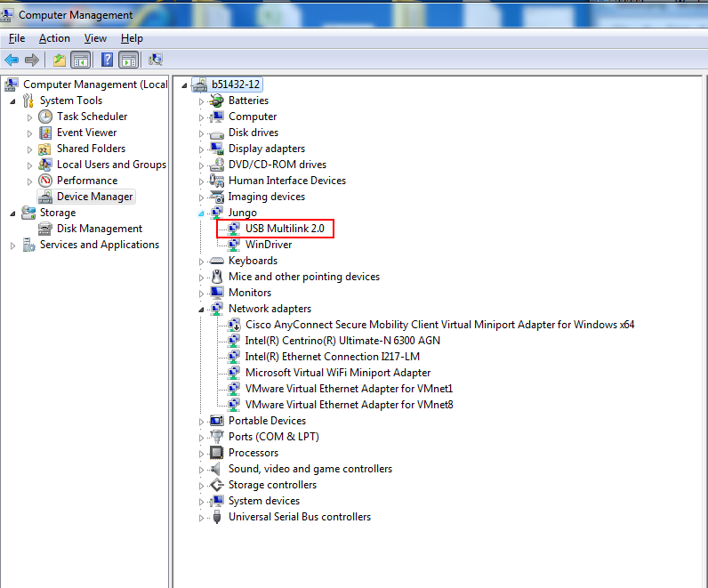Expand the Display adapters node
The image size is (708, 588).
(201, 149)
